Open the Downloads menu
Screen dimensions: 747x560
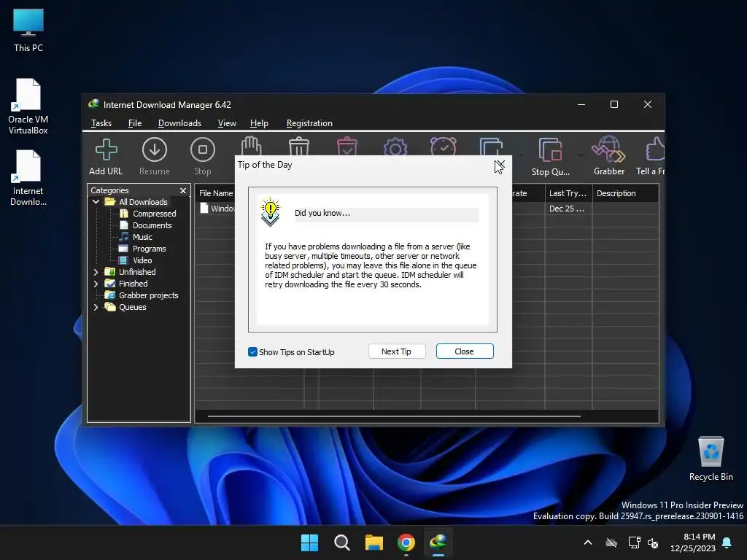click(x=179, y=123)
